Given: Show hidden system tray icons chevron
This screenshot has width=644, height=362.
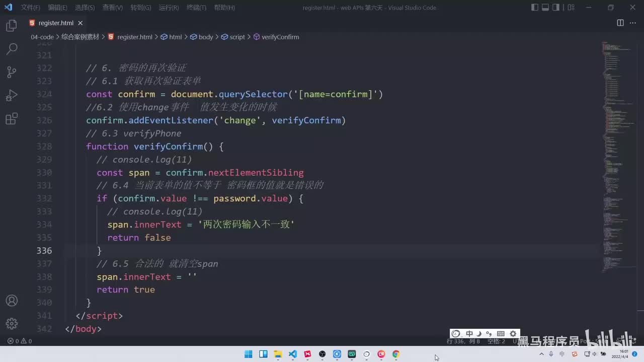Looking at the screenshot, I should click(541, 354).
